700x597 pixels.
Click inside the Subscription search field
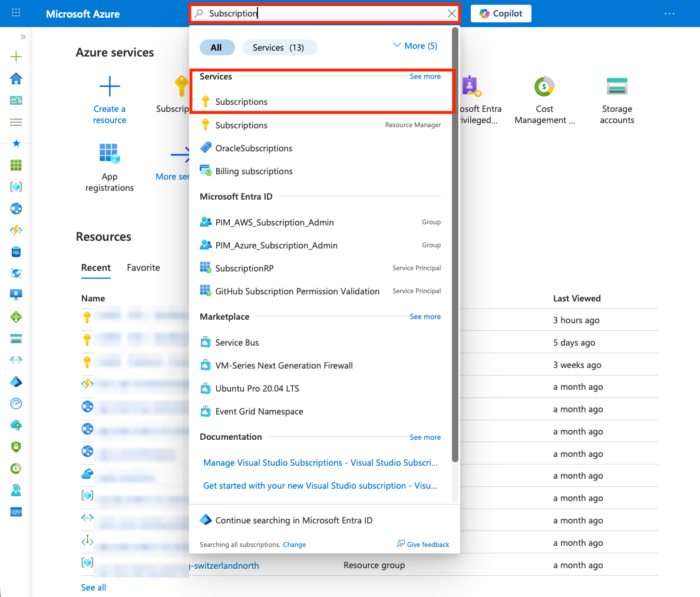pos(324,14)
